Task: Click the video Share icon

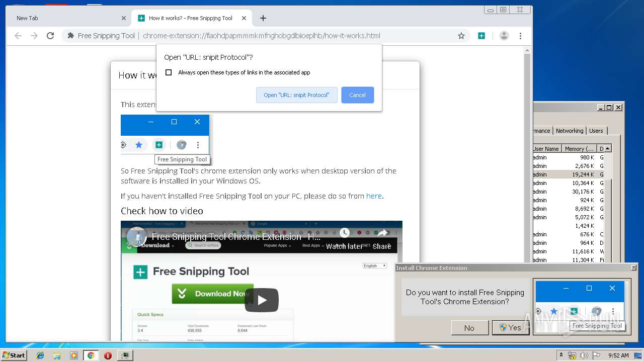Action: (x=382, y=233)
